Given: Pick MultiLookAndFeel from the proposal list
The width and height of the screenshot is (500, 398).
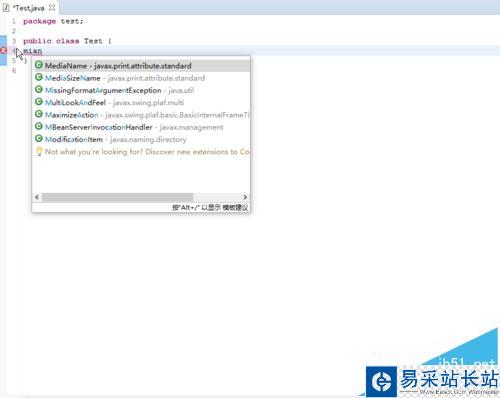Looking at the screenshot, I should point(141,103).
